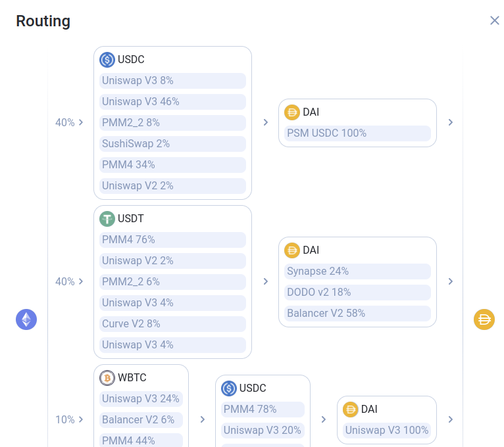Click the Ethereum source token icon
Image resolution: width=504 pixels, height=447 pixels.
(26, 319)
